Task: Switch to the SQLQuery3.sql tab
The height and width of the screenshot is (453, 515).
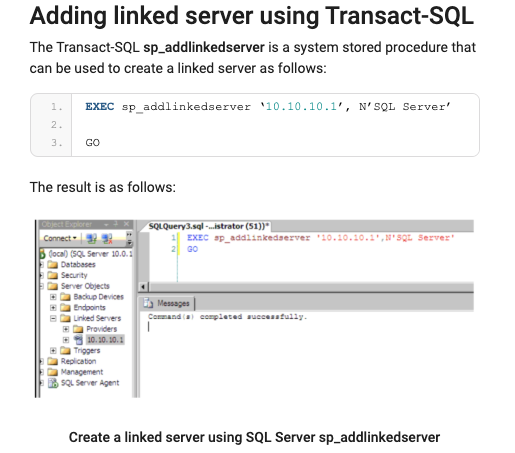Action: click(x=209, y=226)
